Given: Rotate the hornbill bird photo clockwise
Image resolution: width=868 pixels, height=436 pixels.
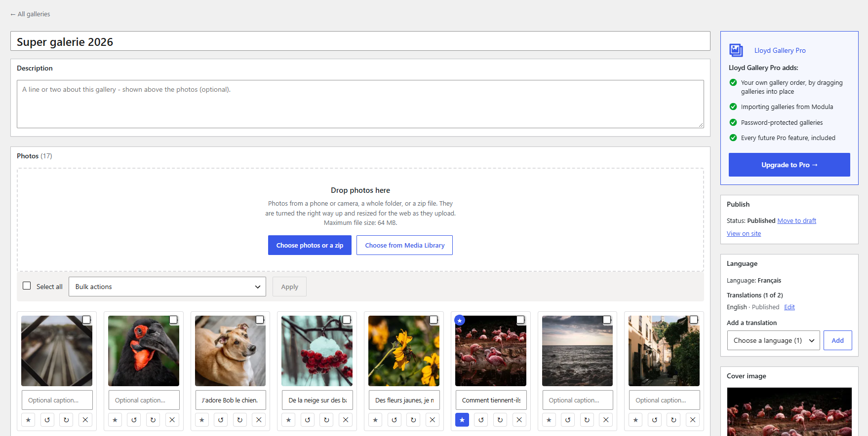Looking at the screenshot, I should [x=153, y=420].
